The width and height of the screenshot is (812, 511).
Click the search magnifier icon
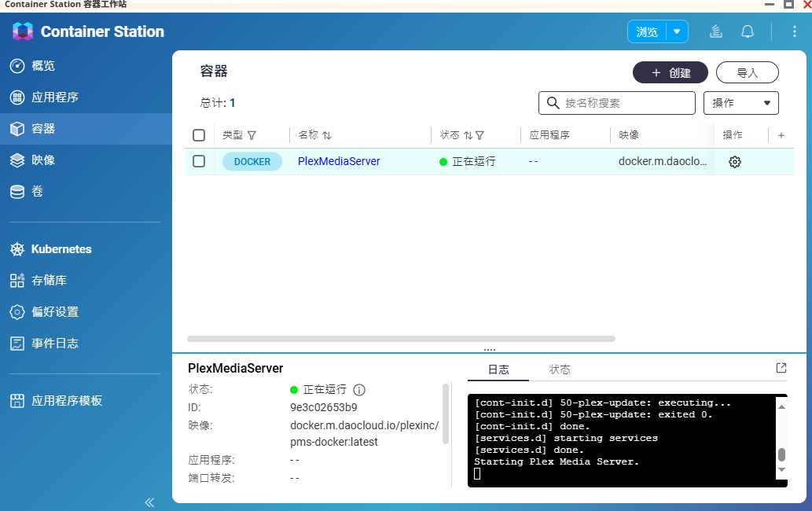coord(553,103)
